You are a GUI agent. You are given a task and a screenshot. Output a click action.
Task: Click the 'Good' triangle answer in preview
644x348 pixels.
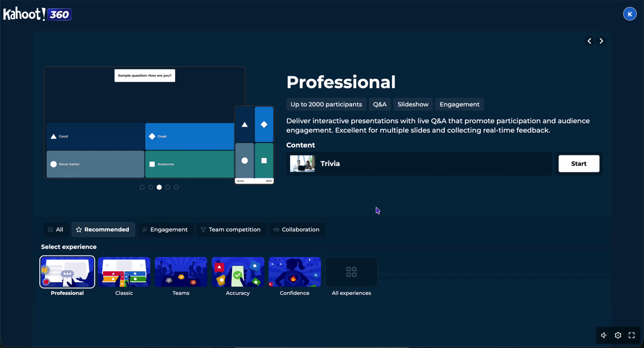pos(95,136)
